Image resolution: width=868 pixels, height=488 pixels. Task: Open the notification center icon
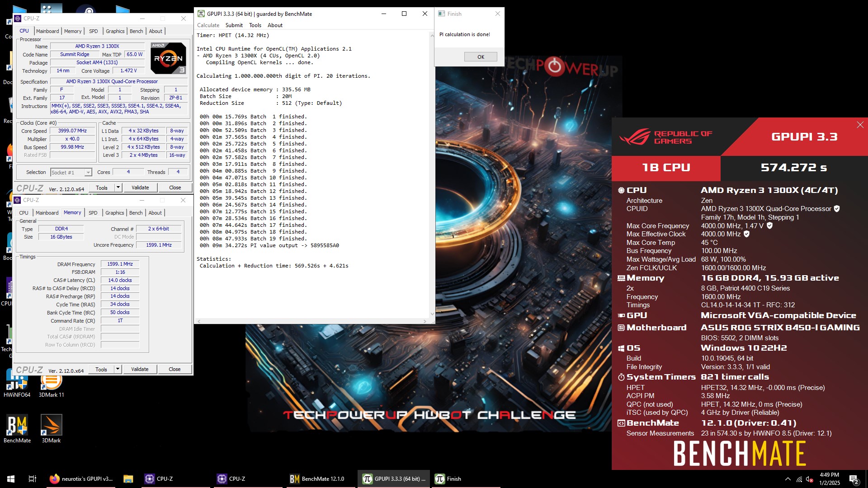click(854, 479)
